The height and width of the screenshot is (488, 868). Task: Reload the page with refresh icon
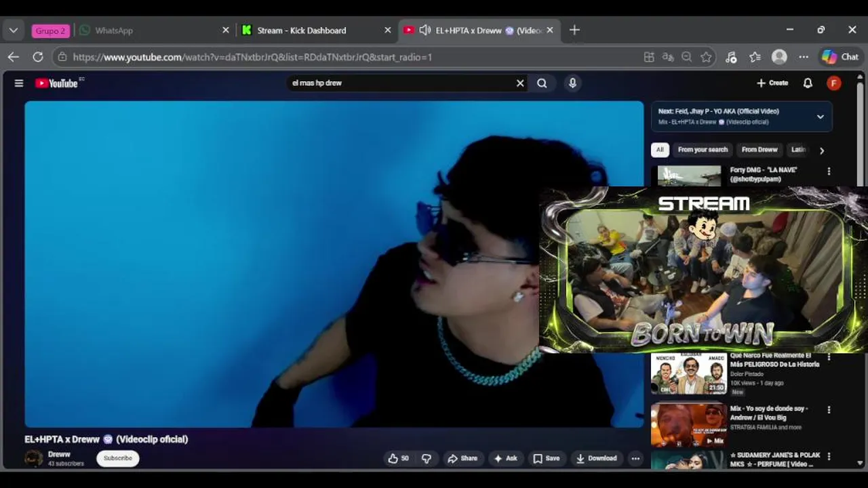pos(38,57)
